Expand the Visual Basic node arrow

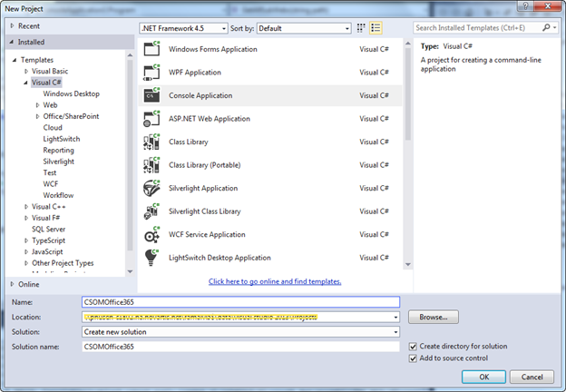pos(26,71)
